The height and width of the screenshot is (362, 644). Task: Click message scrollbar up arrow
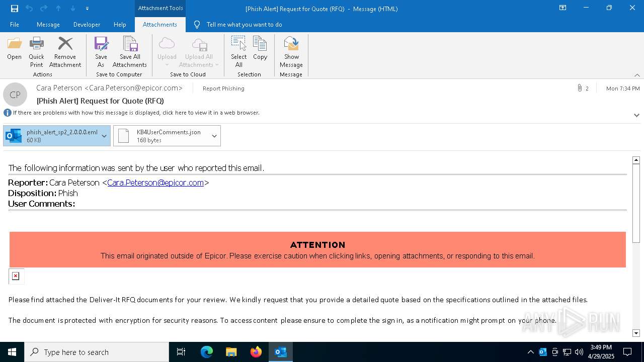pos(636,160)
